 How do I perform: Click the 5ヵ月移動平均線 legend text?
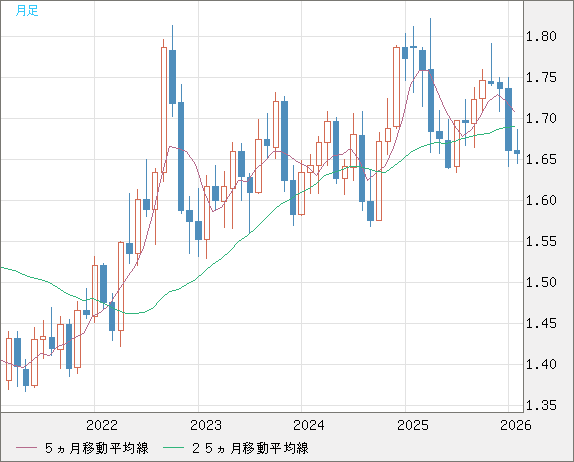(97, 448)
